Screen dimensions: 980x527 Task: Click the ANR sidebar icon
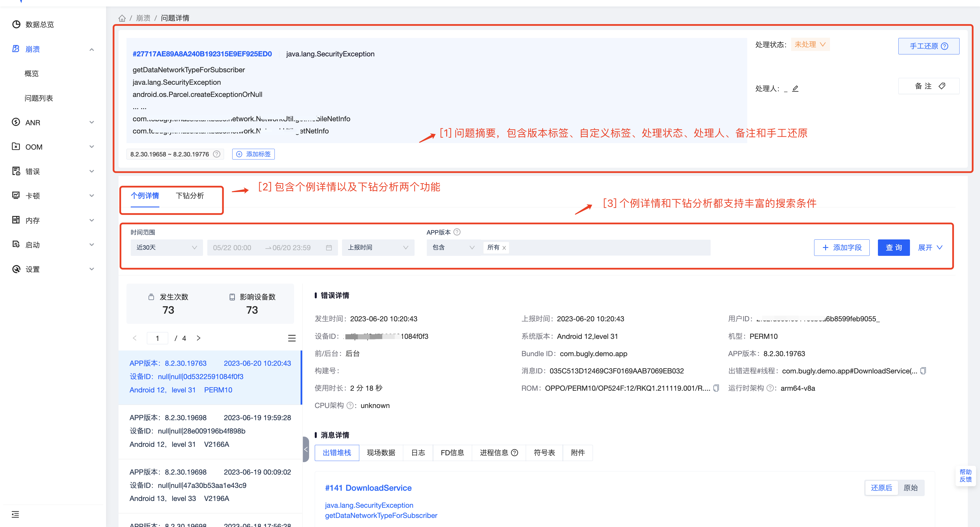pos(16,122)
